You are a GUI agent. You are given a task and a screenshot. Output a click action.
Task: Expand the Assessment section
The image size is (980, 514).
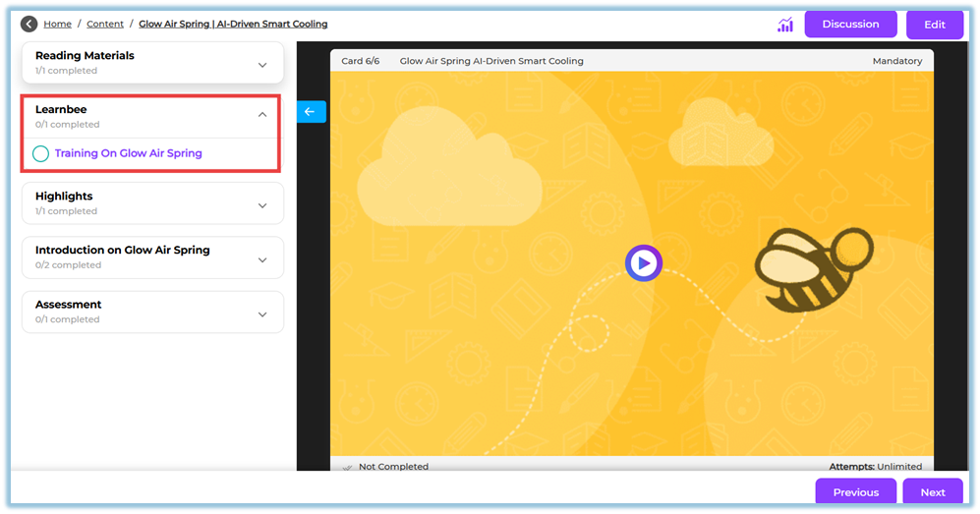261,314
